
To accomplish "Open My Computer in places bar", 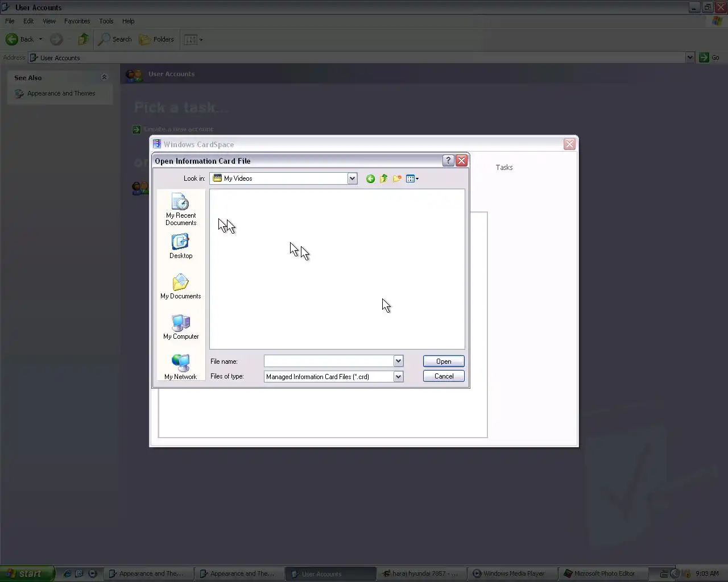I will 181,327.
